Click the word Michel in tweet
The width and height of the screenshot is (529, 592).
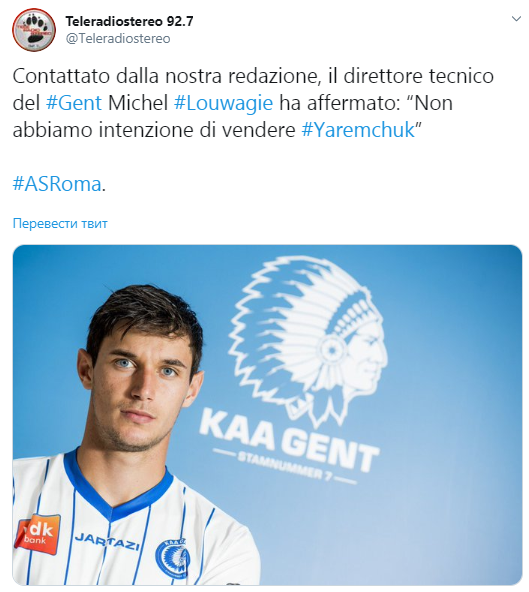coord(138,103)
